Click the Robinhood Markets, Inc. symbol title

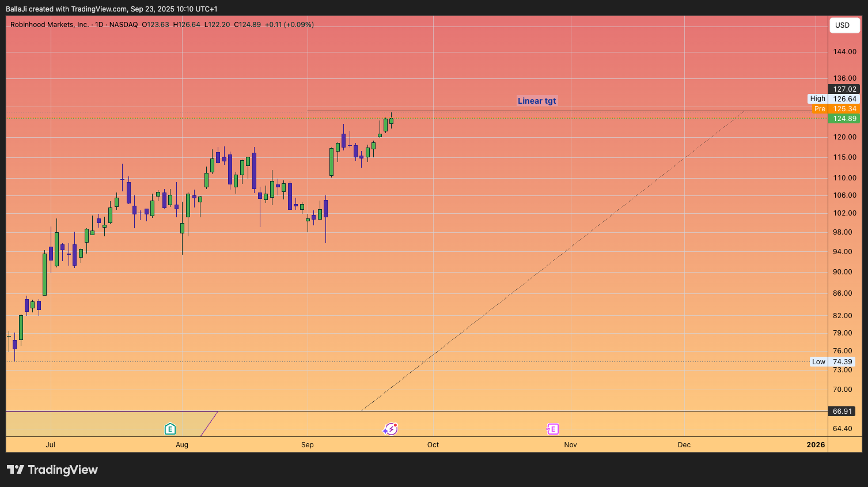click(x=50, y=25)
